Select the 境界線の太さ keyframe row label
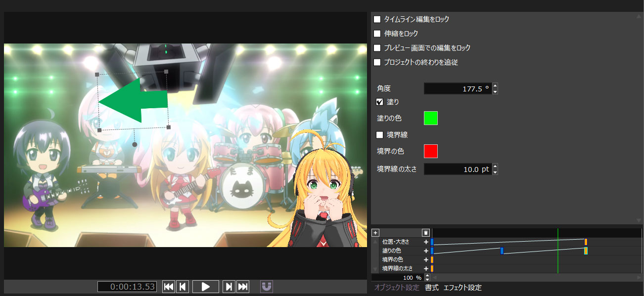 (397, 268)
